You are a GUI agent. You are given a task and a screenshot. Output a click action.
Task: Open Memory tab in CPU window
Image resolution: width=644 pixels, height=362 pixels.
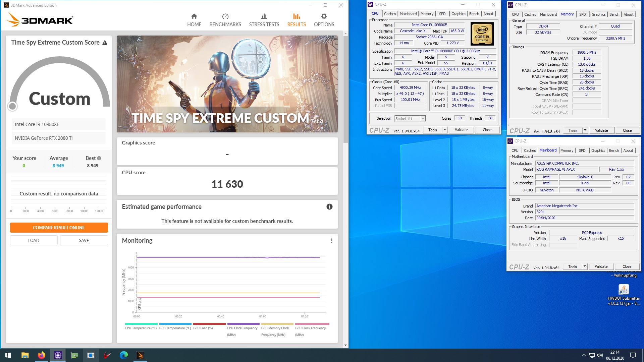(x=427, y=14)
